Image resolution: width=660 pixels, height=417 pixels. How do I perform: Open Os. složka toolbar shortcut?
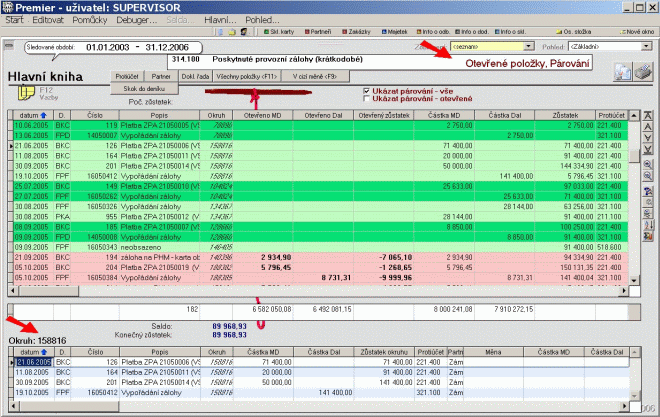(573, 32)
